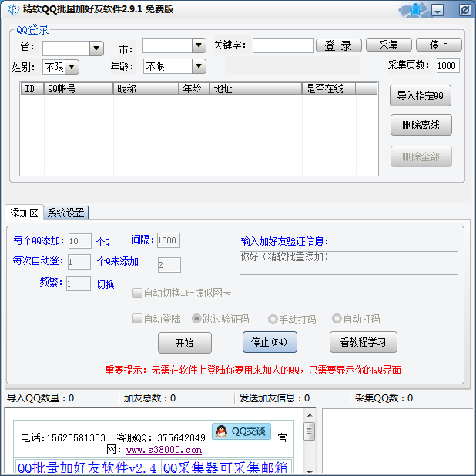Toggle the 自动登陆 checkbox
This screenshot has width=476, height=476.
pyautogui.click(x=137, y=319)
